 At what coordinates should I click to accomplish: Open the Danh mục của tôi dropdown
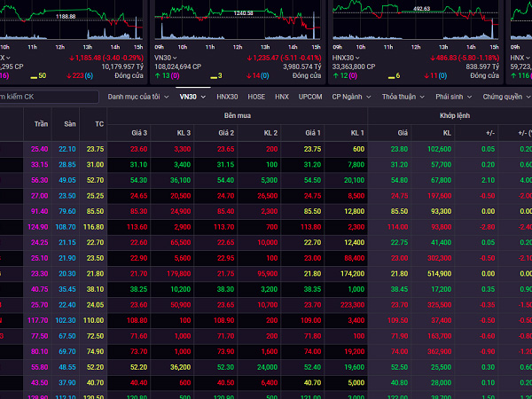(x=138, y=97)
